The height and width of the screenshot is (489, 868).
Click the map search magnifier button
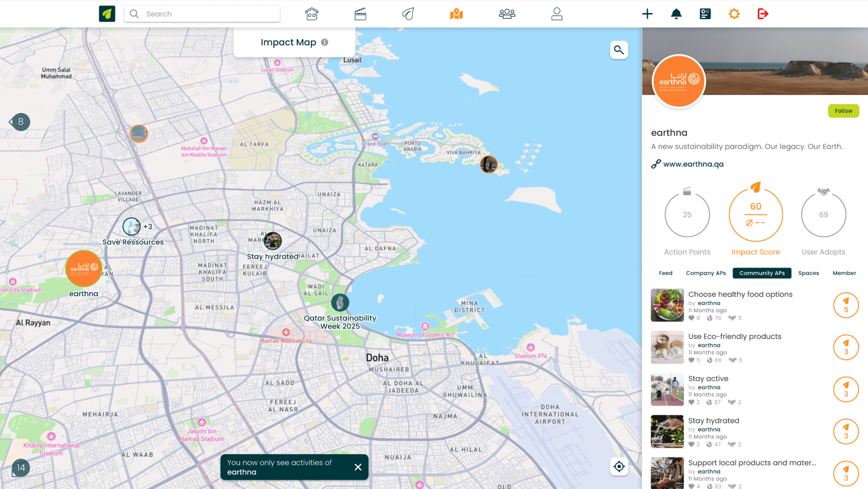click(619, 50)
